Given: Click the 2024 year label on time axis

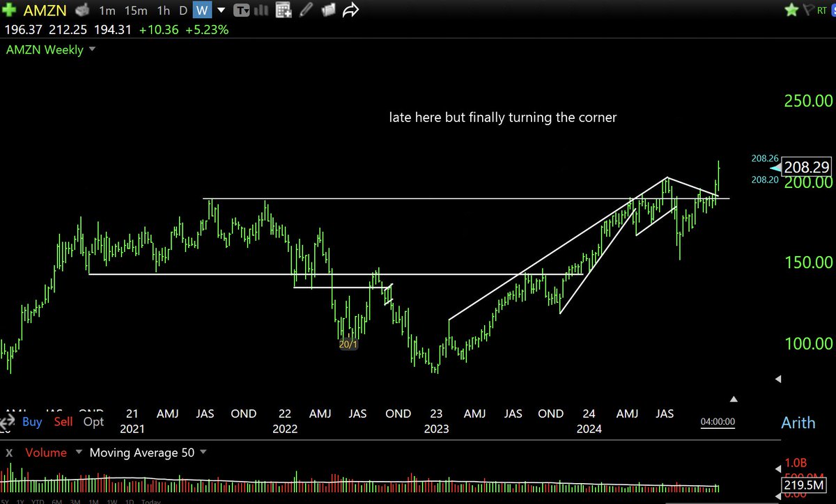Looking at the screenshot, I should [589, 429].
